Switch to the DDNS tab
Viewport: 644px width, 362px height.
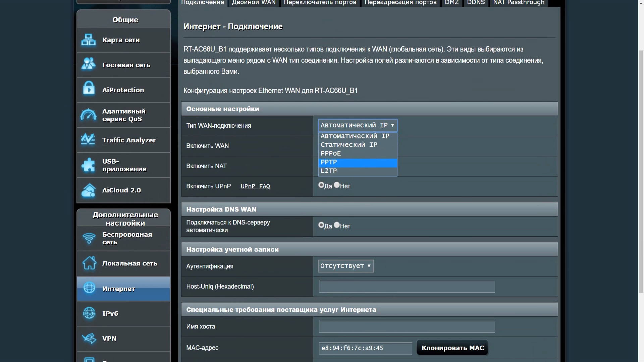[476, 3]
